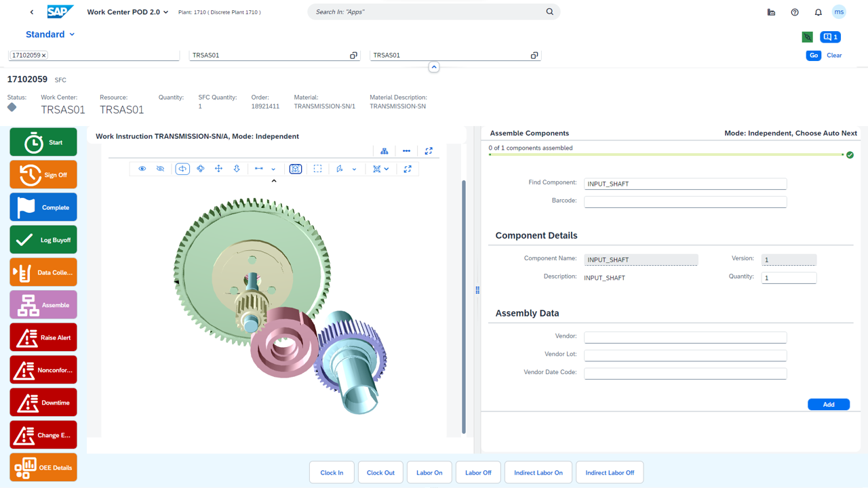Click the Add button

(828, 405)
